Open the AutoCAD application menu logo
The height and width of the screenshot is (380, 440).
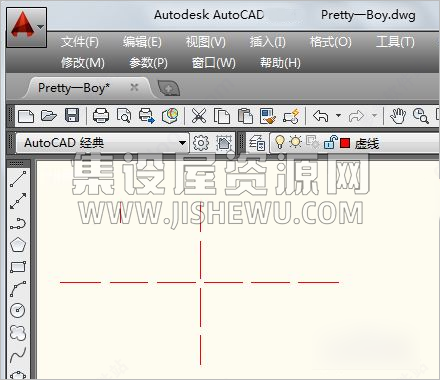click(22, 25)
